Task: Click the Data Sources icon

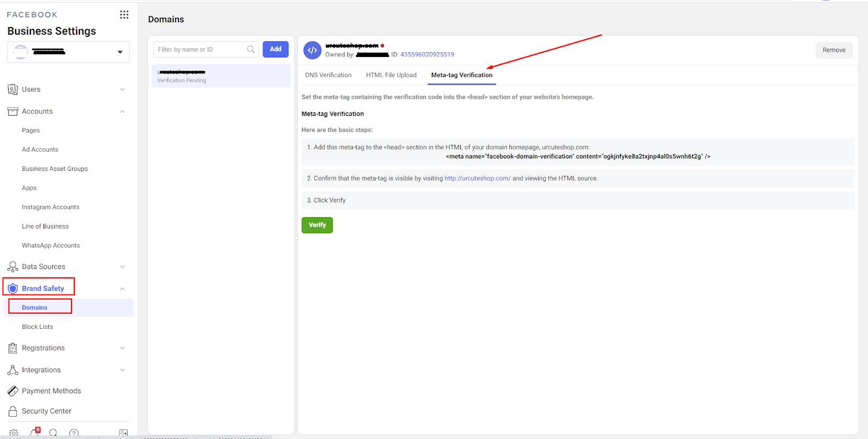Action: tap(12, 267)
